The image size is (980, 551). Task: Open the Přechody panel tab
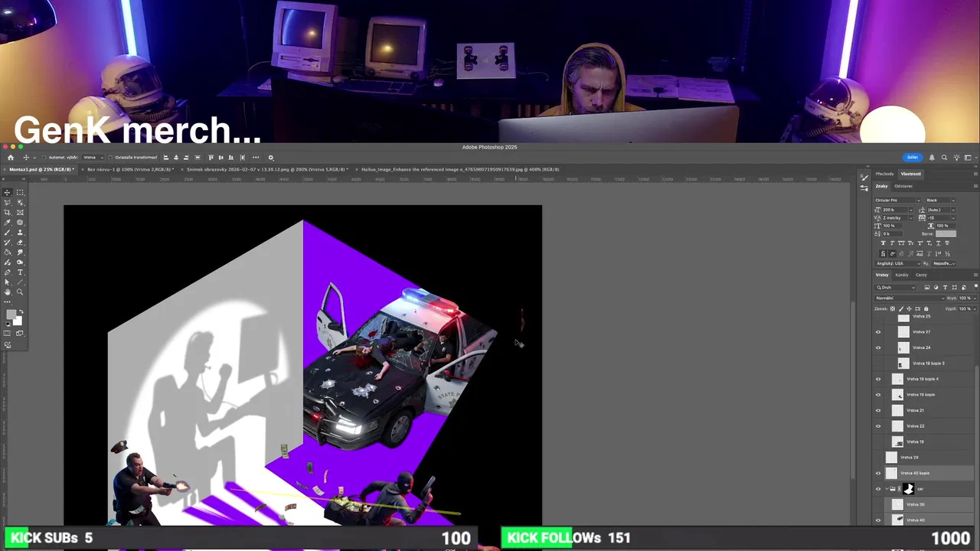pyautogui.click(x=884, y=174)
